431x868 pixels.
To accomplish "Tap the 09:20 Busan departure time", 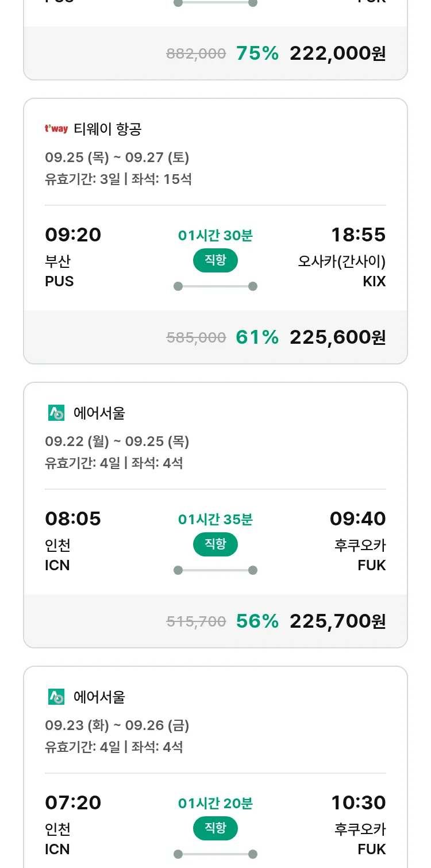I will pyautogui.click(x=73, y=235).
